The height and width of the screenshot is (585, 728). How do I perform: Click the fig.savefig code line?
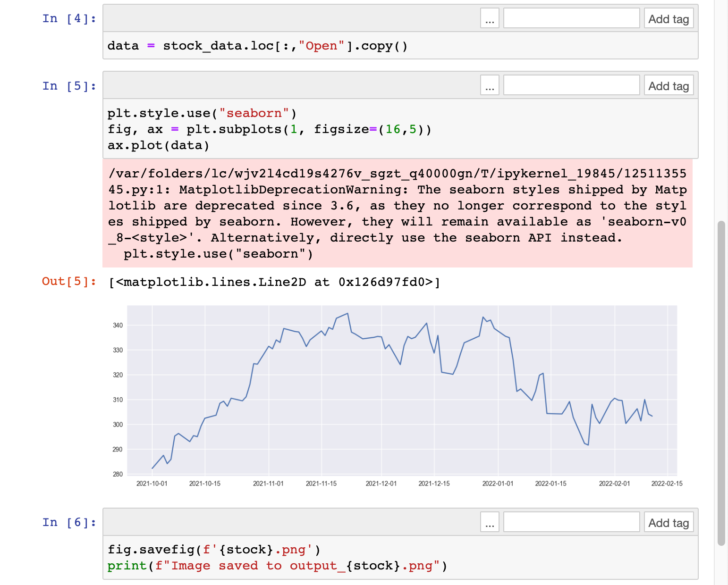pyautogui.click(x=214, y=550)
